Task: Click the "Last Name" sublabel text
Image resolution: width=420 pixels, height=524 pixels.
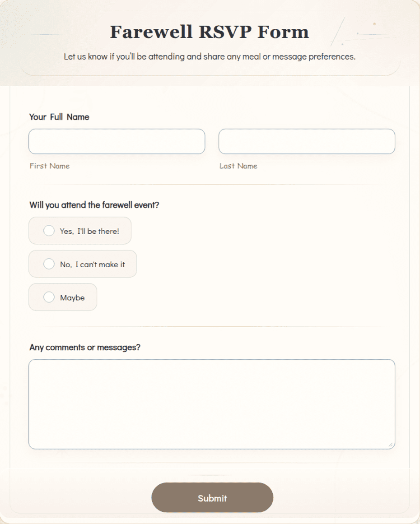Action: [x=238, y=166]
